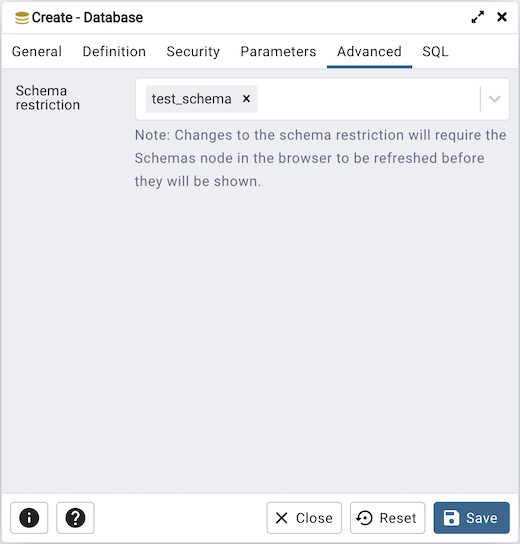Open help via question mark icon
520x544 pixels.
point(75,518)
